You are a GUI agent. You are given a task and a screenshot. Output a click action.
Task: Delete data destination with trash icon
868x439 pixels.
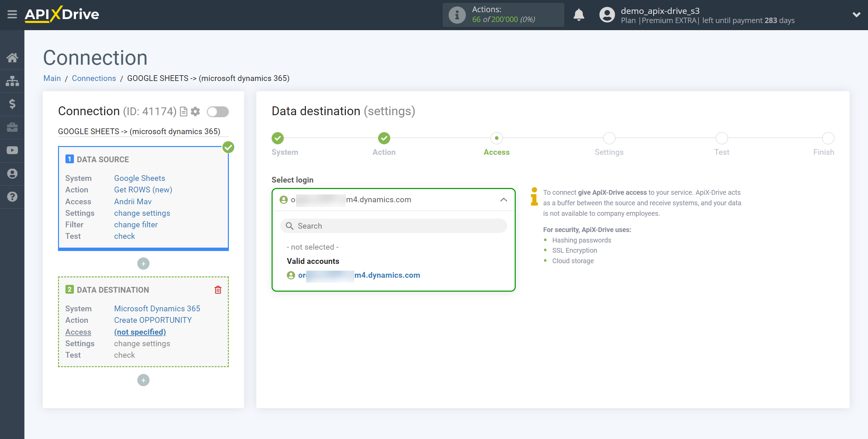tap(218, 290)
